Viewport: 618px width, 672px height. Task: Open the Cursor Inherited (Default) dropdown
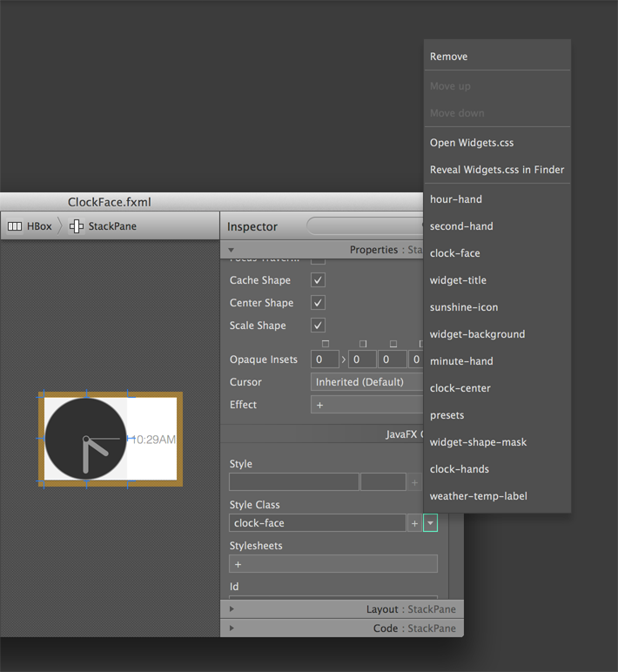(367, 382)
